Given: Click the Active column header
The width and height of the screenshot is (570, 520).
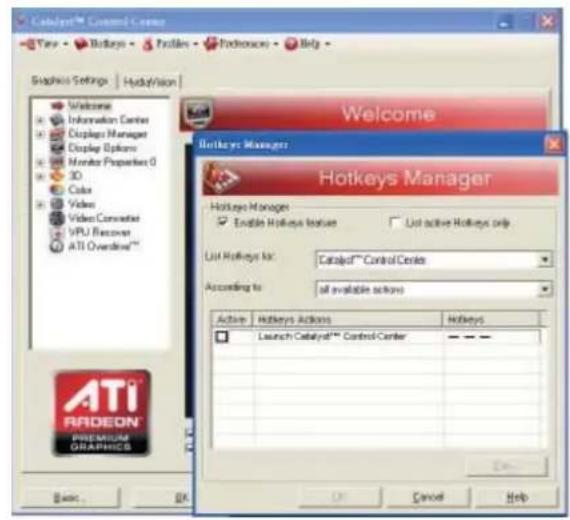Looking at the screenshot, I should click(x=232, y=319).
